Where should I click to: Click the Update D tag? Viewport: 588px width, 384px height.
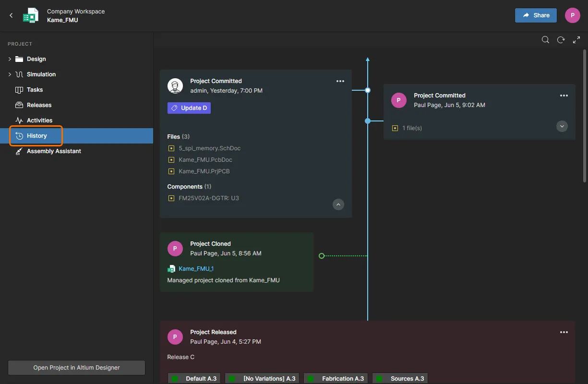189,108
